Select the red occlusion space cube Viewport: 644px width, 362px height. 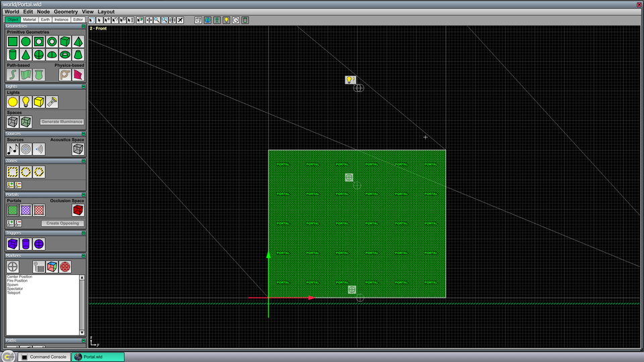78,210
